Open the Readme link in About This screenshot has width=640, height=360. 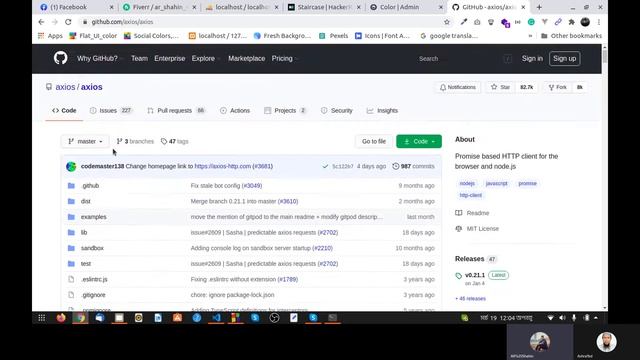[472, 213]
